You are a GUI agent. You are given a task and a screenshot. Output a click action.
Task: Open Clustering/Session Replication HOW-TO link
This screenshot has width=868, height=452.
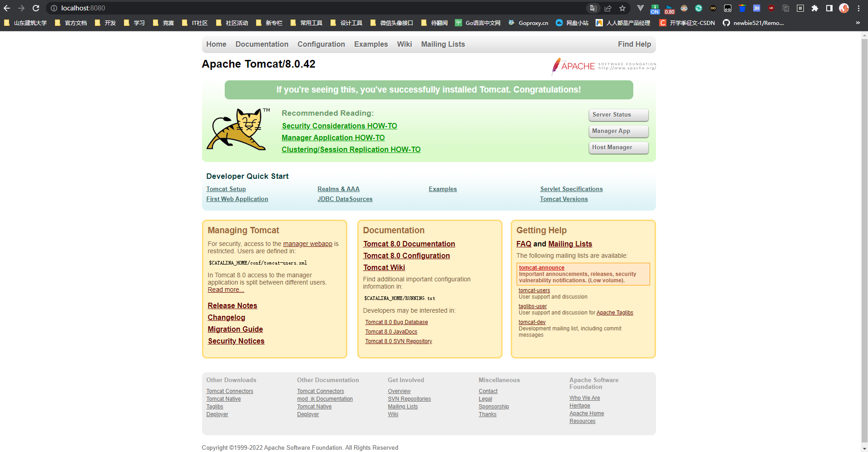pos(351,149)
